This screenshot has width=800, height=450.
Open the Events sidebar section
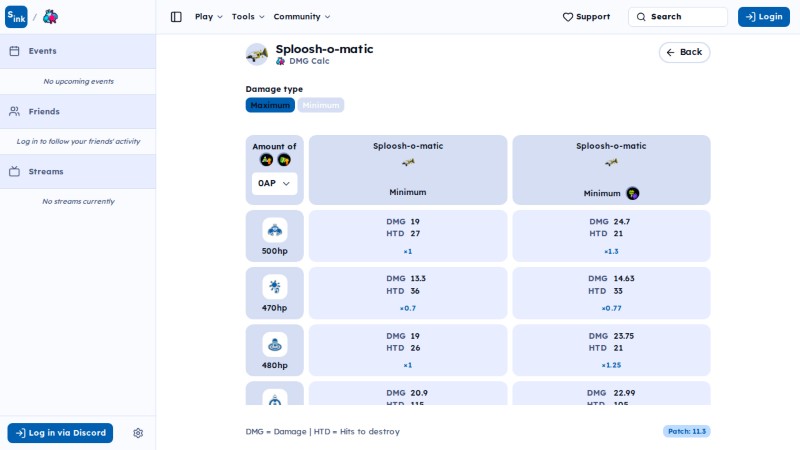78,51
